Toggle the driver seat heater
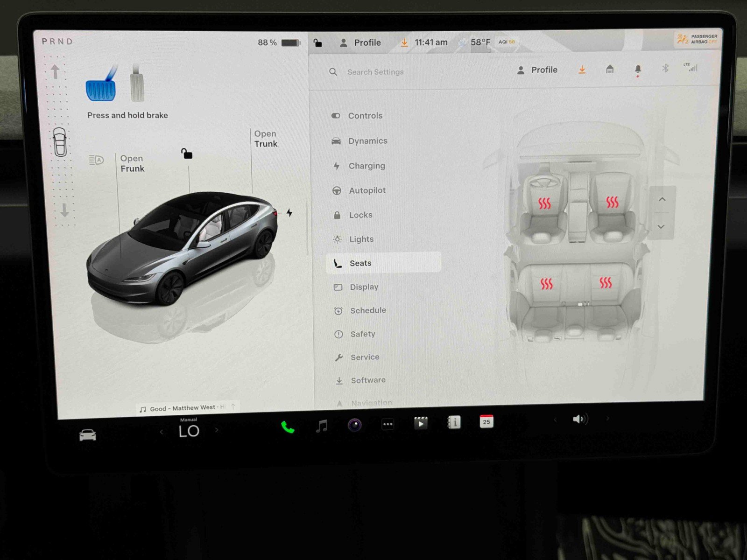Screen dimensions: 747x560 pyautogui.click(x=545, y=203)
